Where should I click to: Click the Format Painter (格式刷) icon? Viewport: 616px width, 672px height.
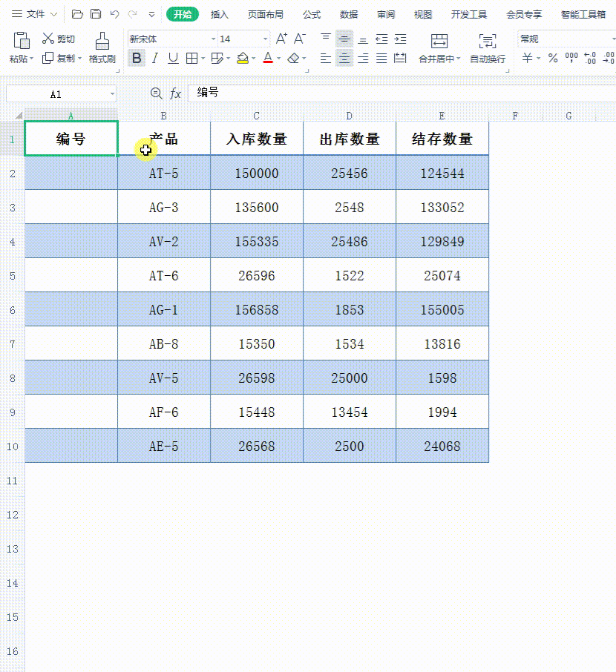(x=102, y=46)
